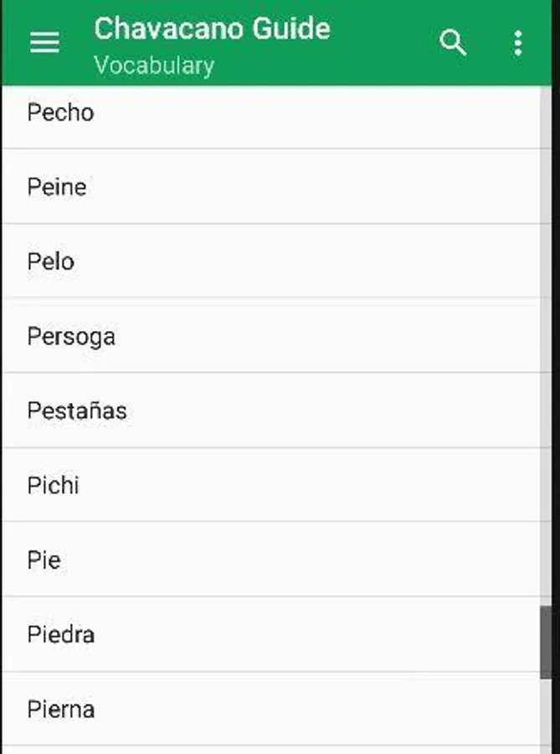The height and width of the screenshot is (754, 560).
Task: Click the Chavacano Guide title
Action: tap(212, 28)
